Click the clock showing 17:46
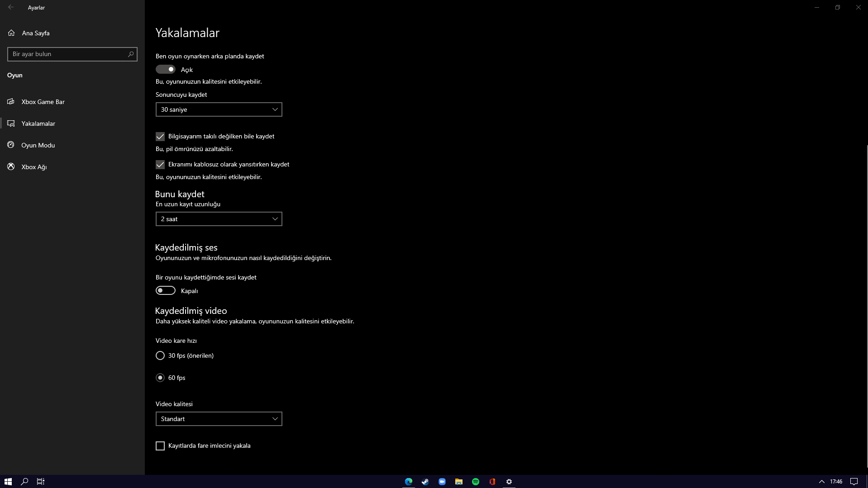This screenshot has height=488, width=868. [x=836, y=482]
